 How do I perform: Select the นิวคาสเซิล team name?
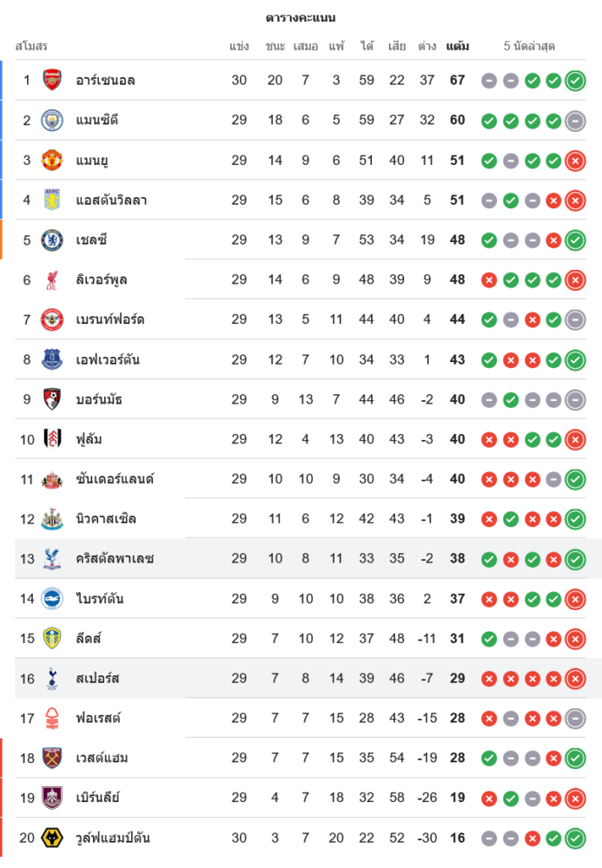tap(106, 519)
